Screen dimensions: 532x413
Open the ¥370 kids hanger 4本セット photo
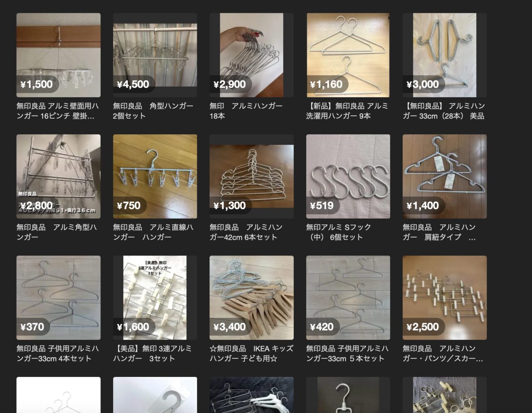[58, 298]
